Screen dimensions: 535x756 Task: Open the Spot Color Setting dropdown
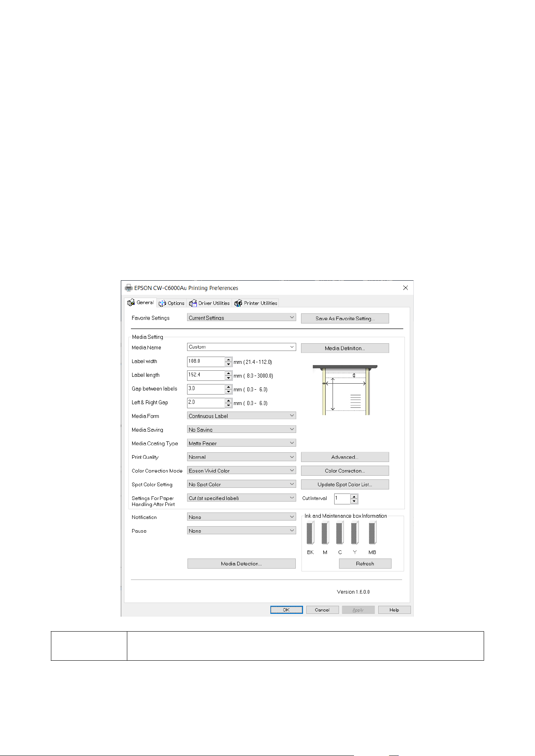[x=242, y=484]
